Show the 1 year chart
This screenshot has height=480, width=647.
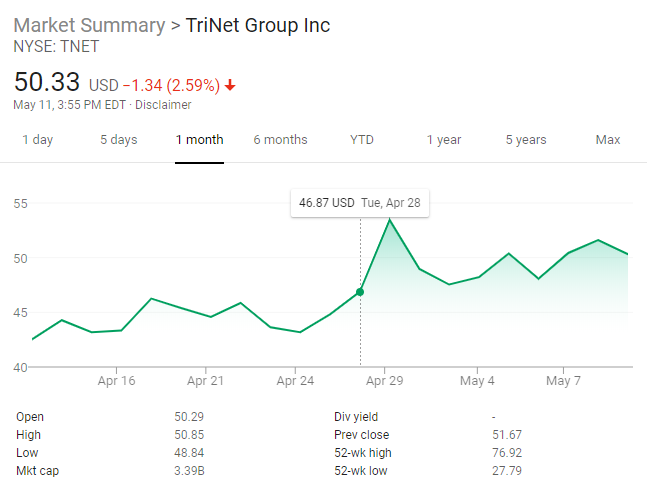tap(444, 140)
